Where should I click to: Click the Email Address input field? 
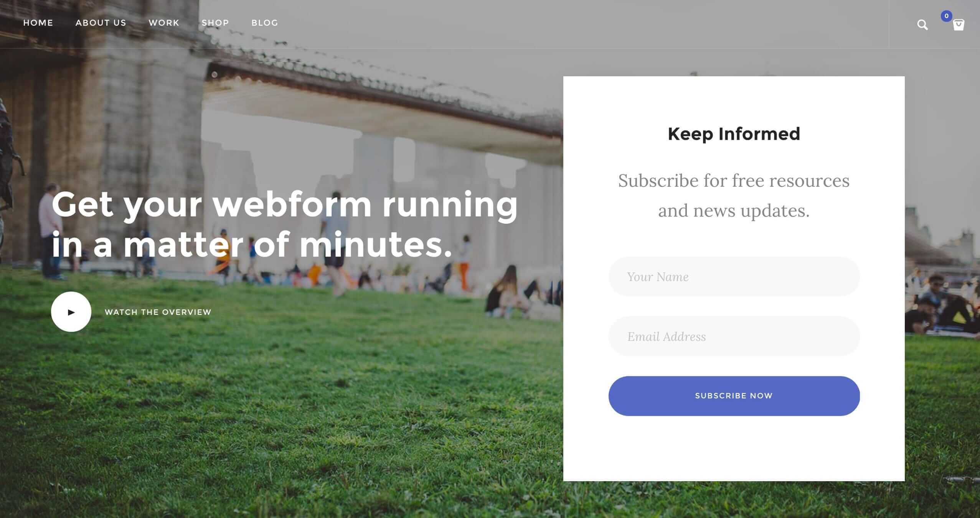733,335
